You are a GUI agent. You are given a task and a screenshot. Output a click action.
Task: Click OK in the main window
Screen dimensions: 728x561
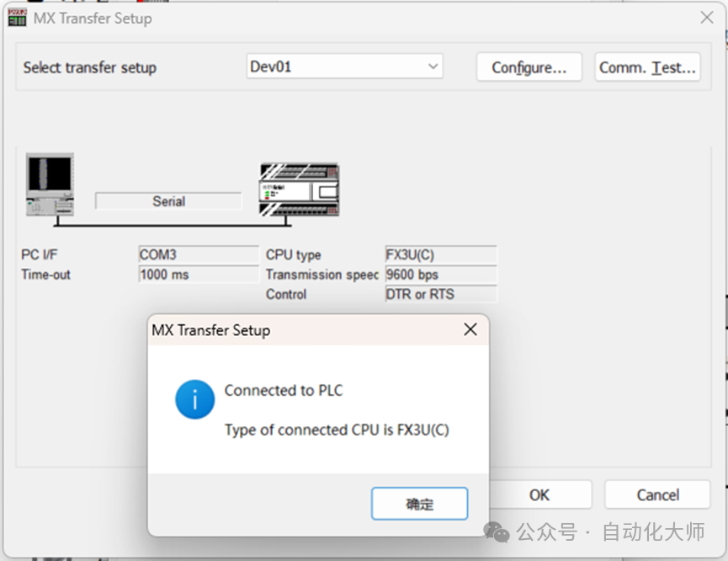pyautogui.click(x=540, y=495)
